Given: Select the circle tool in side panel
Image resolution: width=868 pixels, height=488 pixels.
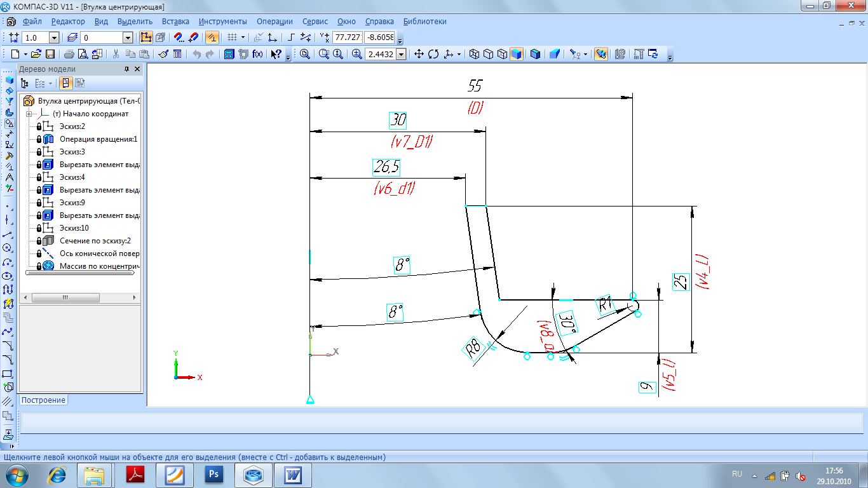Looking at the screenshot, I should click(x=8, y=248).
